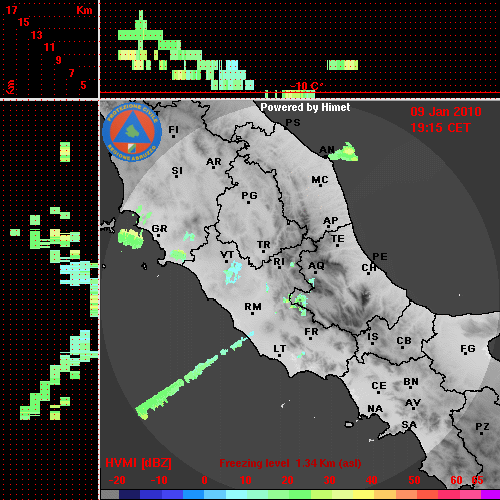The image size is (500, 500).
Task: Click the PG city marker
Action: (248, 202)
